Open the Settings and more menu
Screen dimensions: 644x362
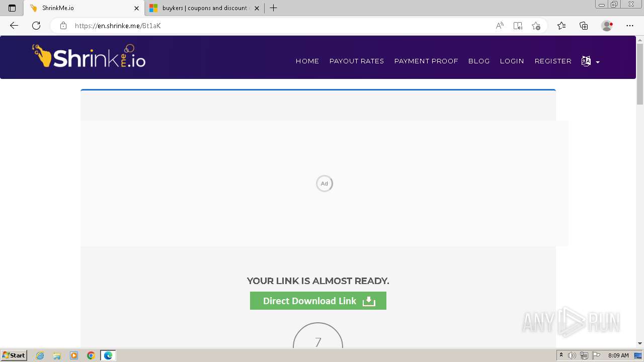click(630, 26)
